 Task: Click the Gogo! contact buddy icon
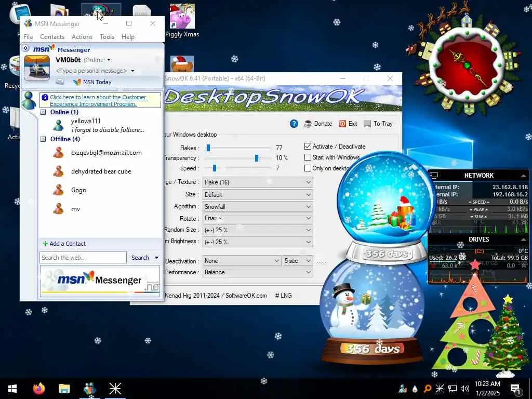pos(58,190)
